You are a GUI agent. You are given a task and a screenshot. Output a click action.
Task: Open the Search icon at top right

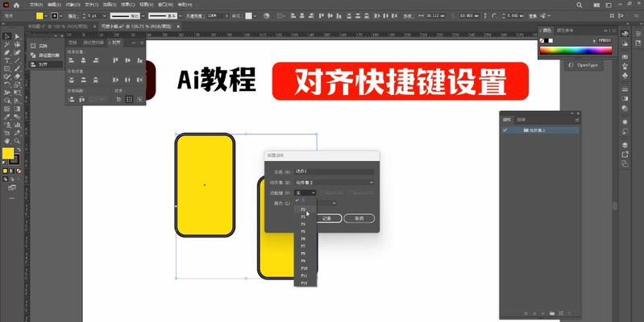click(579, 6)
